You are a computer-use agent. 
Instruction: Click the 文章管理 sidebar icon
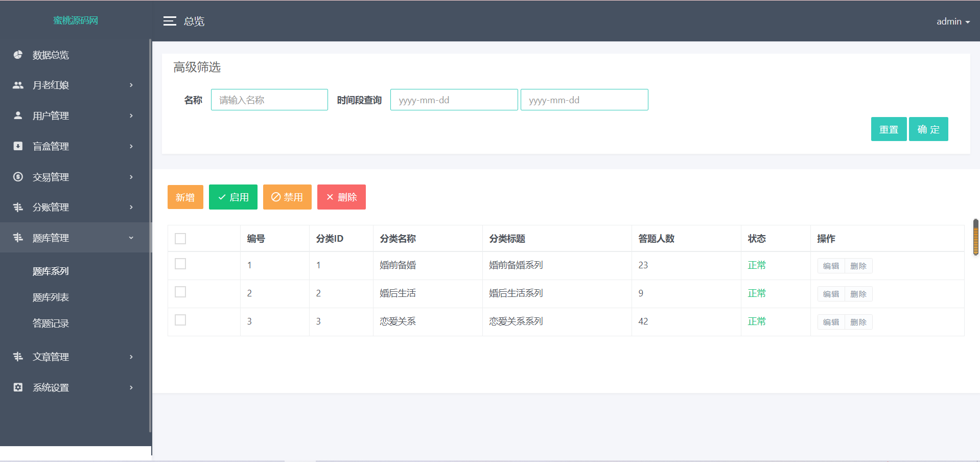18,357
